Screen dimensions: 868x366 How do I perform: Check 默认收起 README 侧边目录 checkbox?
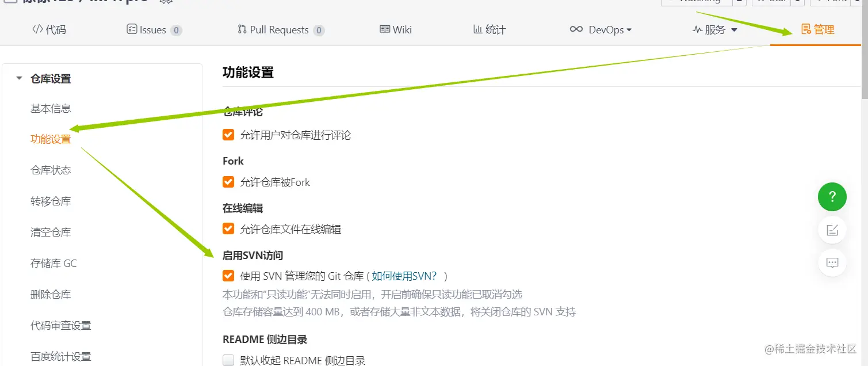click(228, 361)
